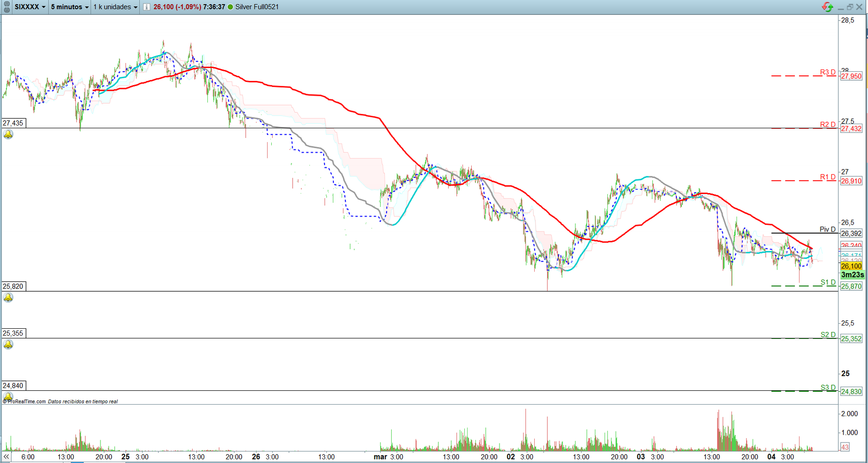868x463 pixels.
Task: Select the 25,355 alert price label
Action: [13, 333]
